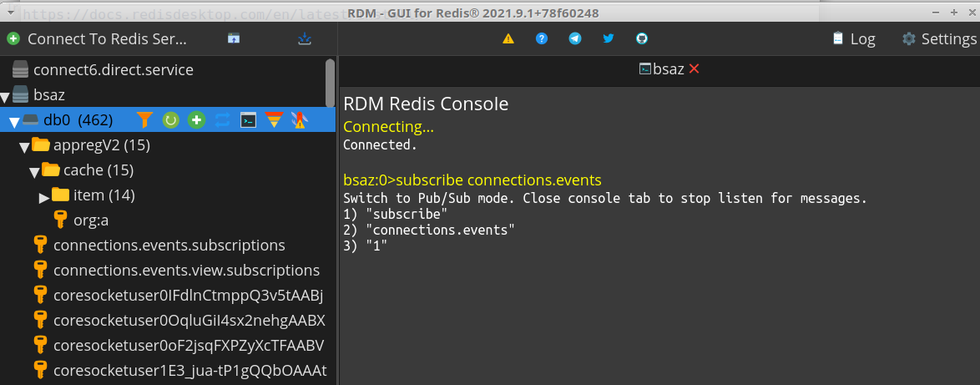Collapse the appregV2 namespace folder
The image size is (980, 385).
[24, 147]
